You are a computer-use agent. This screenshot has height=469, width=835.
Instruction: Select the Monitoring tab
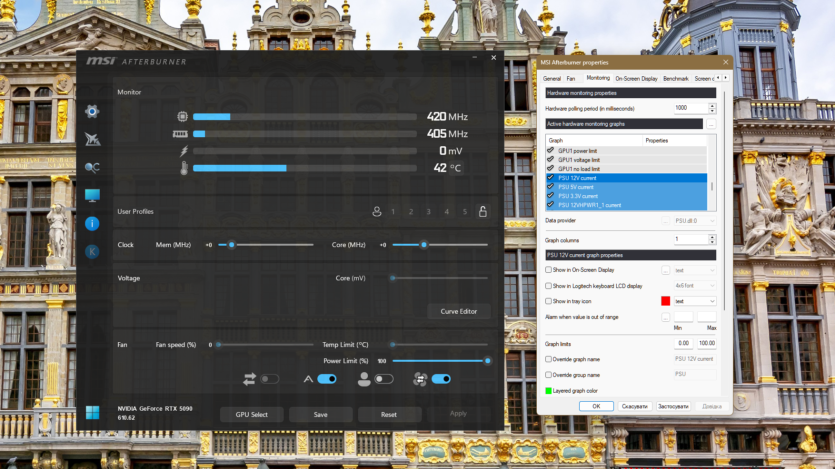[597, 78]
